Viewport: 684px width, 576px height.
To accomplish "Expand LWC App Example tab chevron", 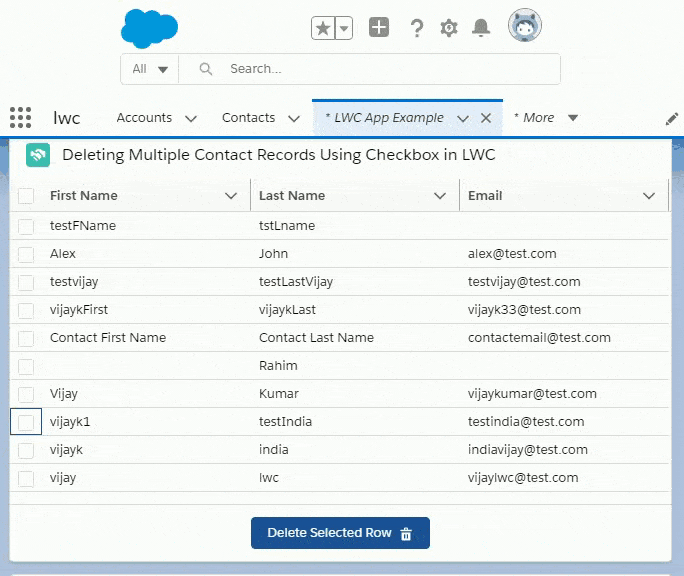I will [463, 118].
